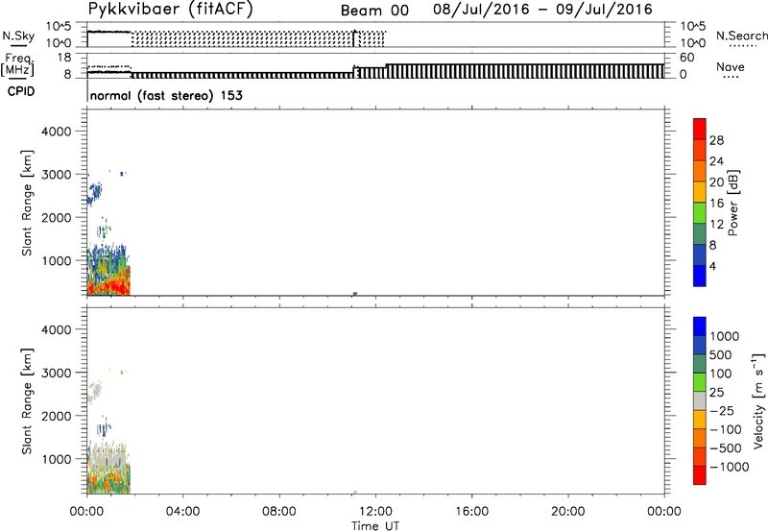Click the "60" Nave axis tick label
Image resolution: width=768 pixels, height=532 pixels.
coord(686,58)
